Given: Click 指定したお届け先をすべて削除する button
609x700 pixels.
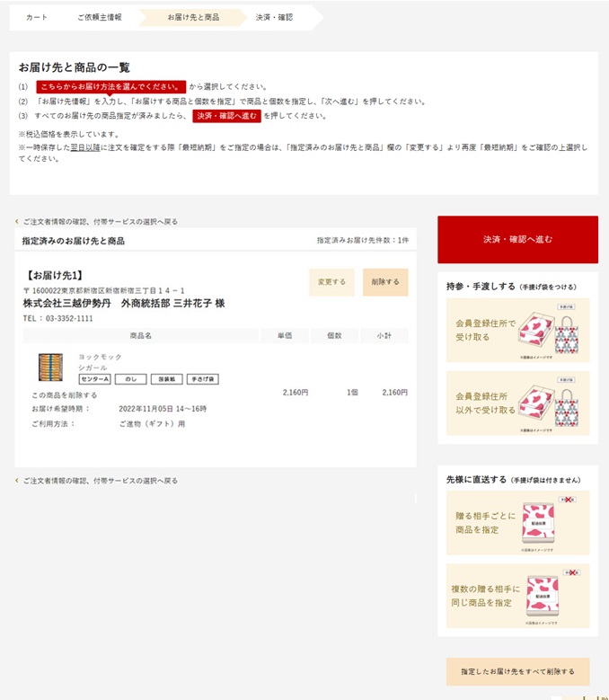Looking at the screenshot, I should pyautogui.click(x=517, y=671).
